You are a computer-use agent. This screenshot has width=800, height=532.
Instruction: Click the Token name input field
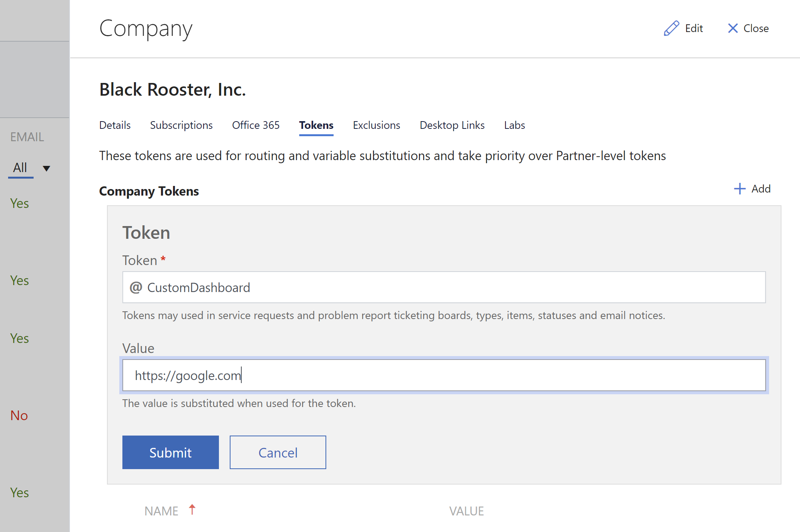coord(444,287)
